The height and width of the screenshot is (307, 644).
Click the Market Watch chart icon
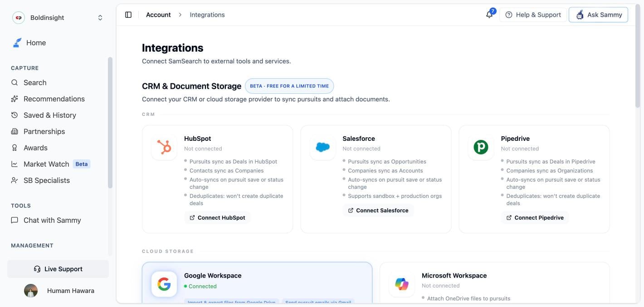click(x=15, y=164)
